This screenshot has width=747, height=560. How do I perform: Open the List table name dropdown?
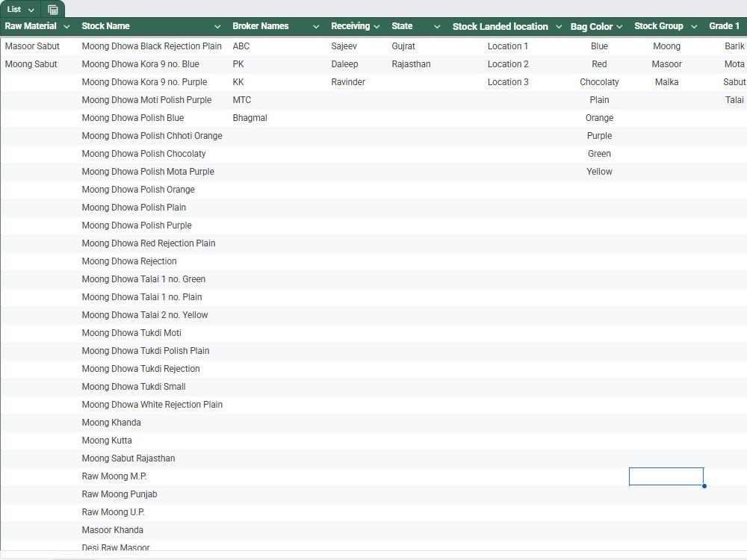tap(31, 10)
